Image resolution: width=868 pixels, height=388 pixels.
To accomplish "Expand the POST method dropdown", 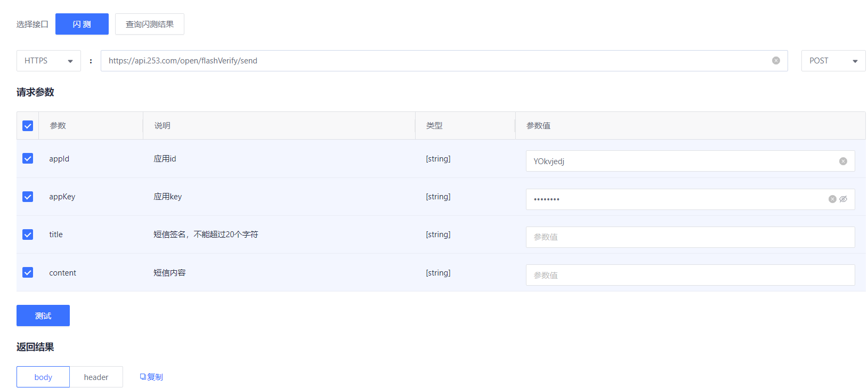I will (x=833, y=61).
